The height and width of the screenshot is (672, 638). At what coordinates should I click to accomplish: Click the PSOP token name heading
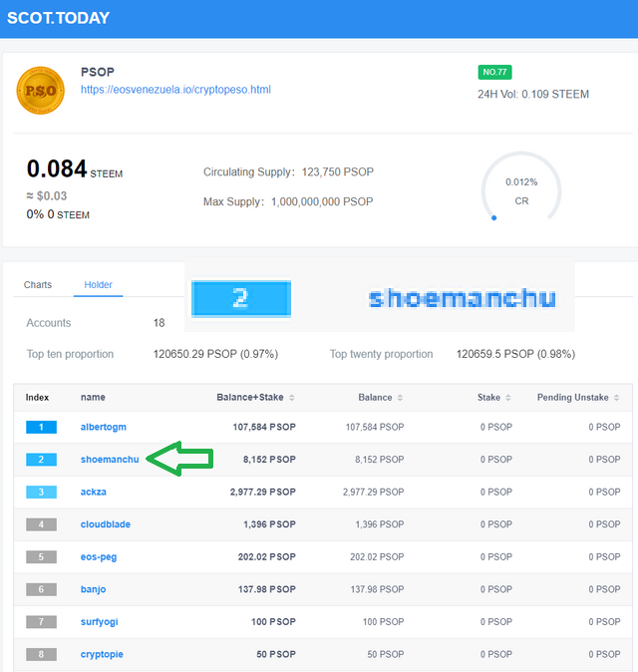(x=98, y=72)
